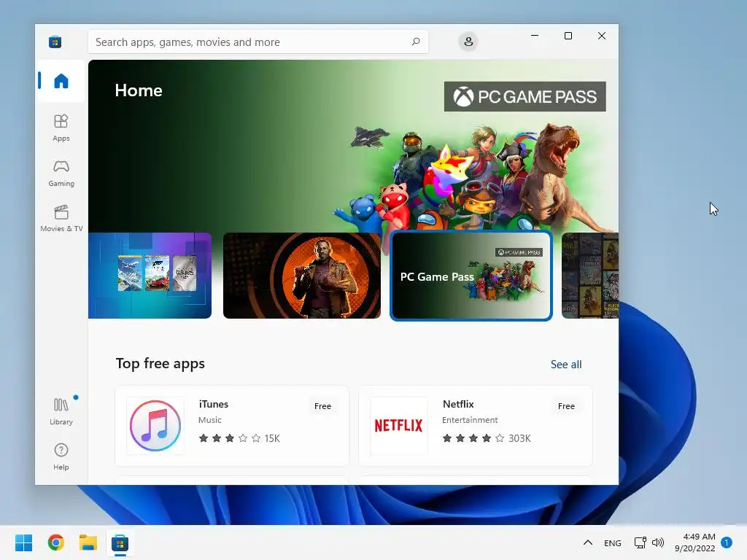Viewport: 747px width, 560px height.
Task: Click Entertainment category under Netflix
Action: (x=470, y=420)
